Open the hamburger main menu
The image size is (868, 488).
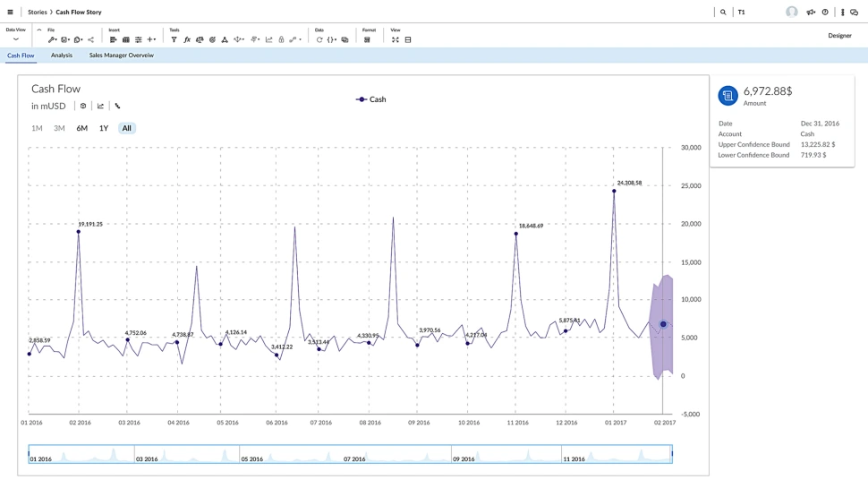tap(11, 13)
